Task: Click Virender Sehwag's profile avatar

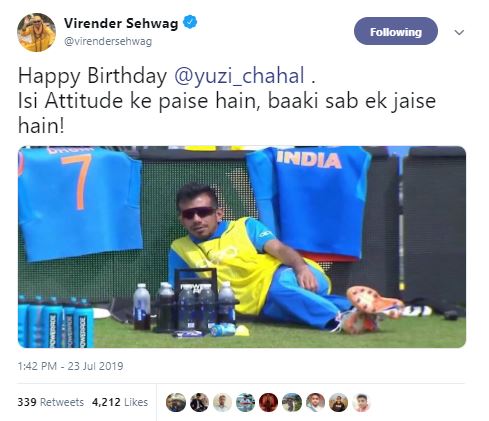Action: [x=36, y=33]
